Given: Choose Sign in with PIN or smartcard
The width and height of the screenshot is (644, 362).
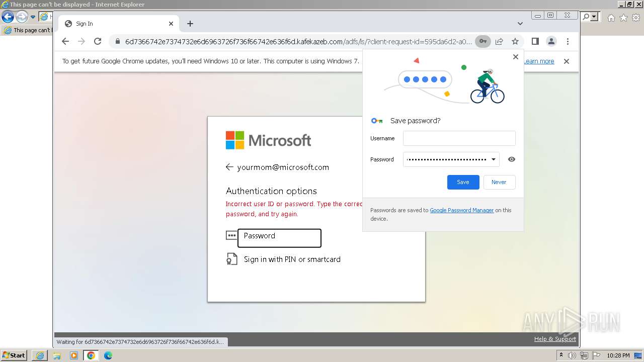Looking at the screenshot, I should (x=292, y=259).
